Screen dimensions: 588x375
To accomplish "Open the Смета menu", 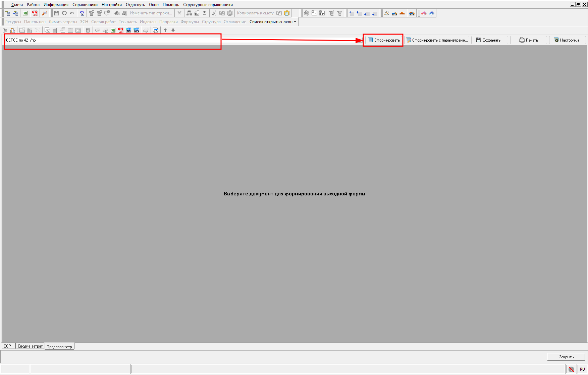I will pyautogui.click(x=17, y=5).
